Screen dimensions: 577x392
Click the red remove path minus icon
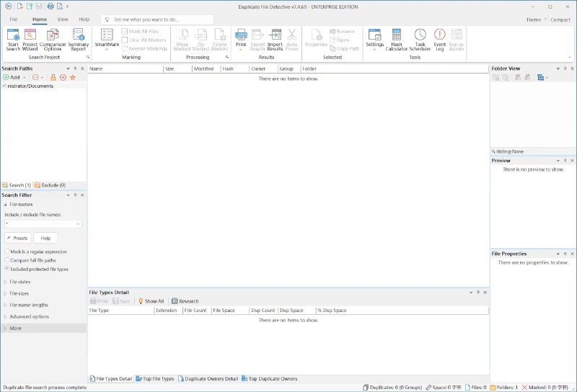click(x=35, y=77)
